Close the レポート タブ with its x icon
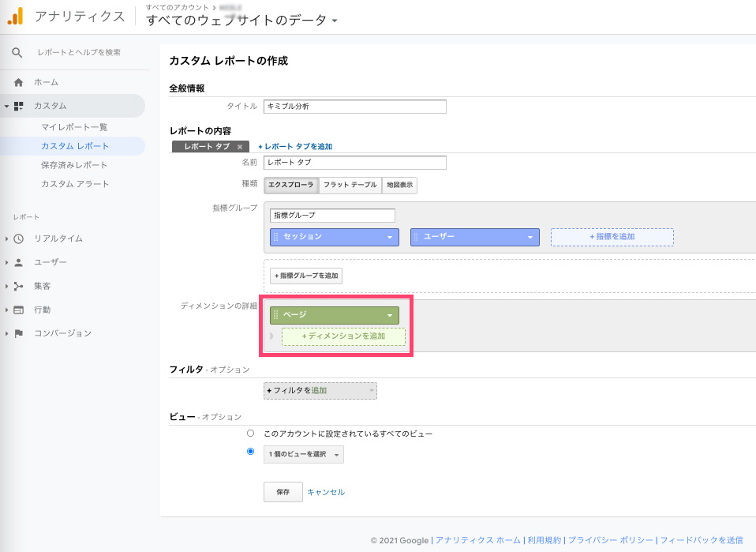This screenshot has width=756, height=552. (240, 147)
